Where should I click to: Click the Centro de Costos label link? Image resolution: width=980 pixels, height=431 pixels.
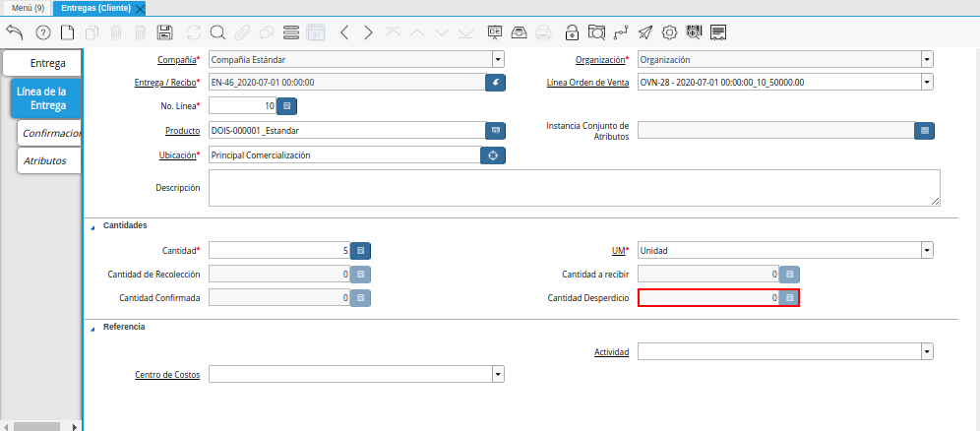tap(167, 375)
